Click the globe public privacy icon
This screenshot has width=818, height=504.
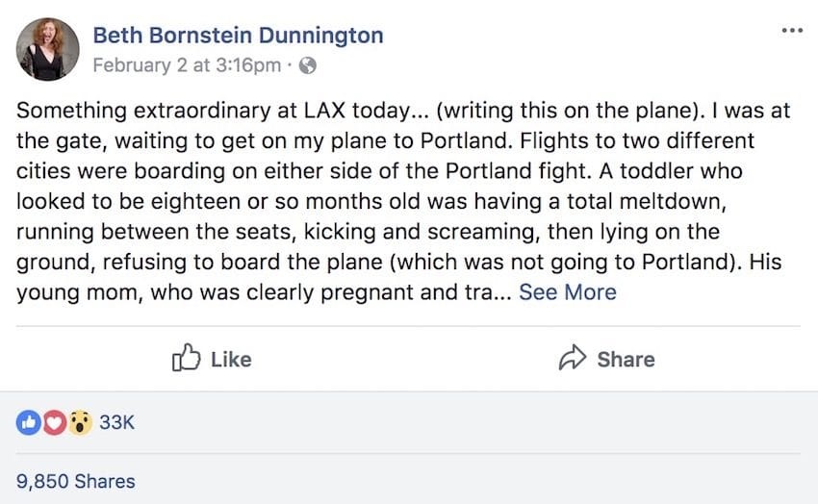tap(307, 66)
